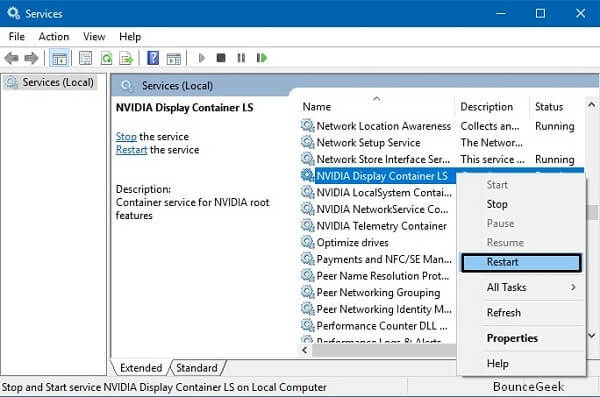Toggle Show/Hide Console Tree toolbar icon
The image size is (600, 397).
pos(59,58)
